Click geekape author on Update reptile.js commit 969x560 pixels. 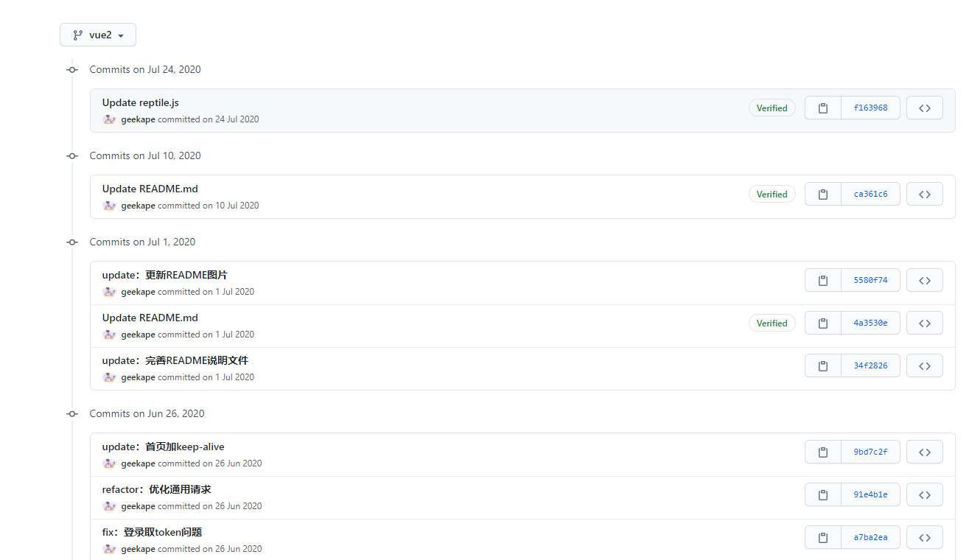pyautogui.click(x=138, y=119)
